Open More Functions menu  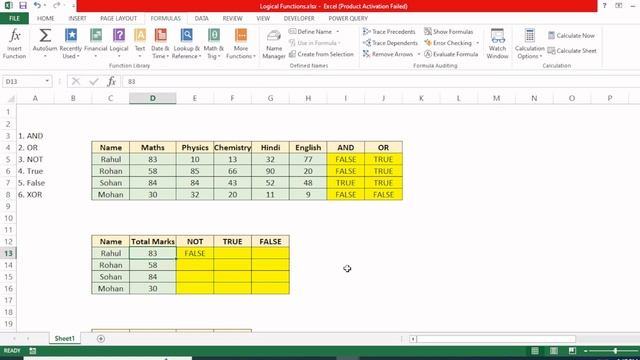pos(241,44)
